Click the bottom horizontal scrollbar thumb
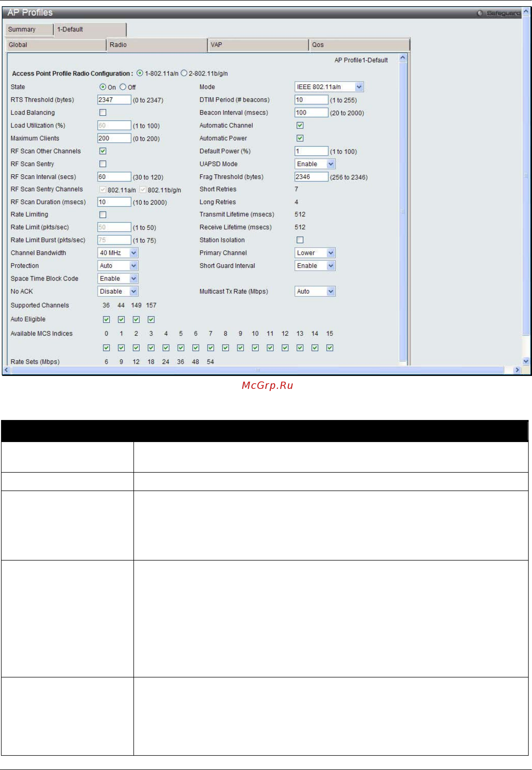The width and height of the screenshot is (532, 770). 257,370
